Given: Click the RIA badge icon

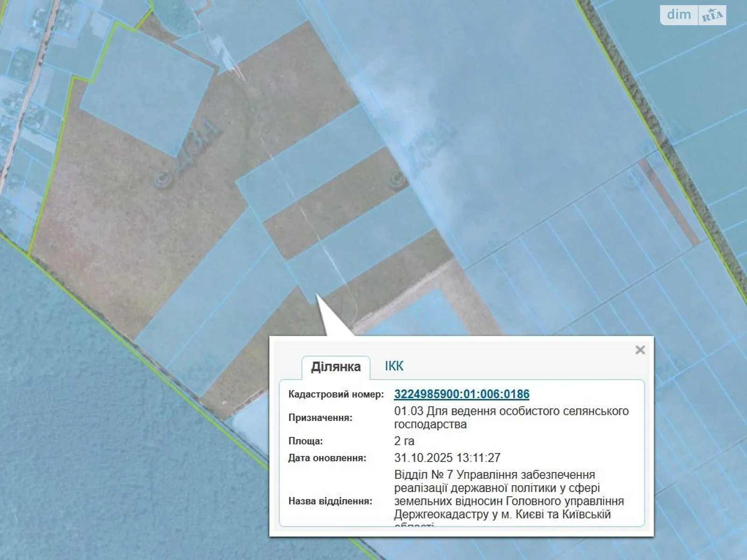Looking at the screenshot, I should point(712,16).
